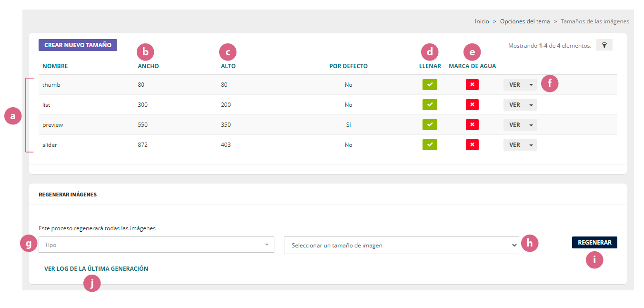The height and width of the screenshot is (308, 644).
Task: Toggle green Llenar check for thumb row
Action: coord(429,85)
